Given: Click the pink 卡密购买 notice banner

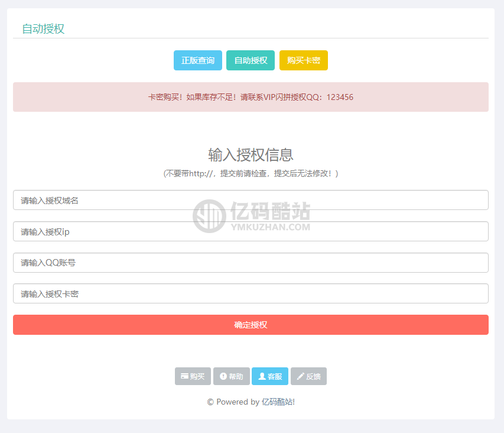Looking at the screenshot, I should pyautogui.click(x=251, y=97).
